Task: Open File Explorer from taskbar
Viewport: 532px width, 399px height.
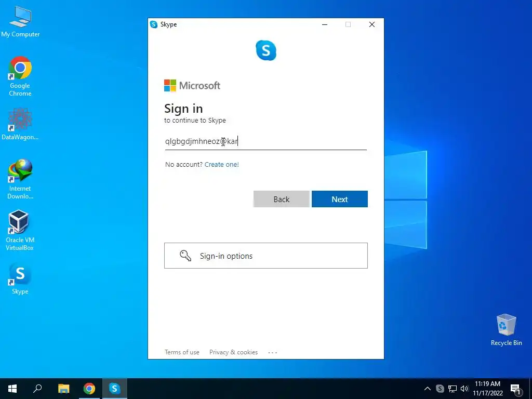Action: click(x=63, y=389)
